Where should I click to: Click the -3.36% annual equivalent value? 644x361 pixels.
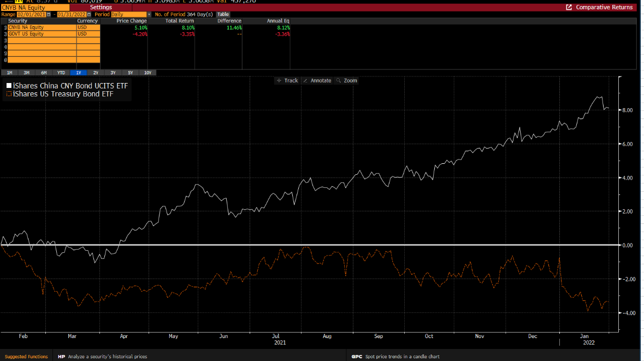click(282, 34)
